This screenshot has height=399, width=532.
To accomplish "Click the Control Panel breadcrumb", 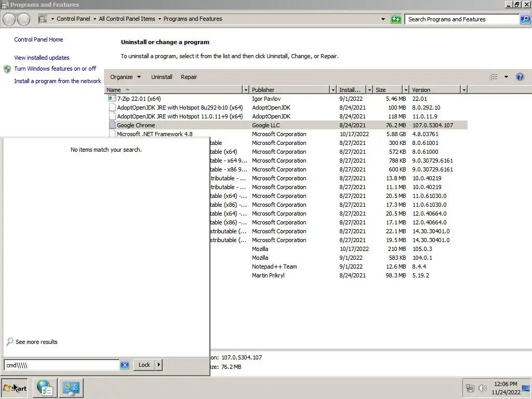I will tap(73, 19).
